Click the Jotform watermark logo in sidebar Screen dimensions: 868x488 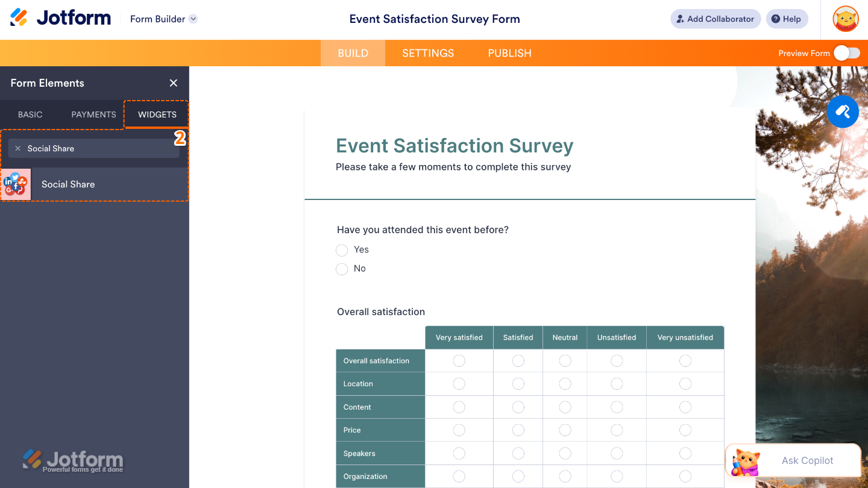(73, 461)
